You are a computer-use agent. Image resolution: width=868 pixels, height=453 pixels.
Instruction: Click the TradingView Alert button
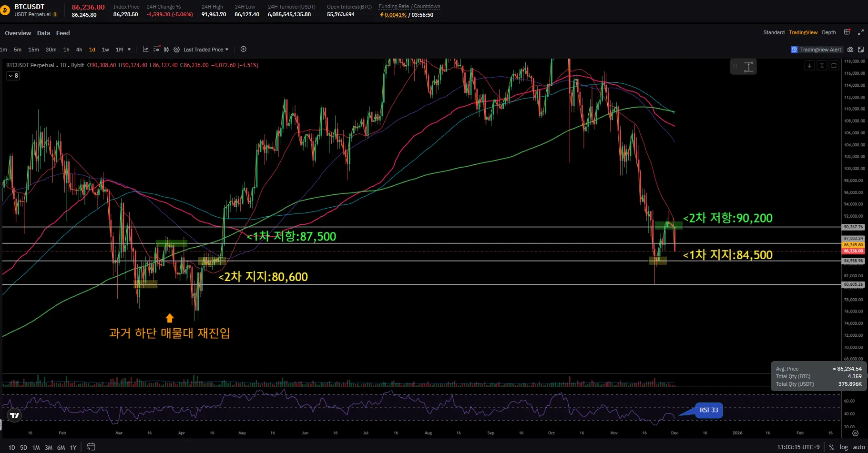coord(817,50)
